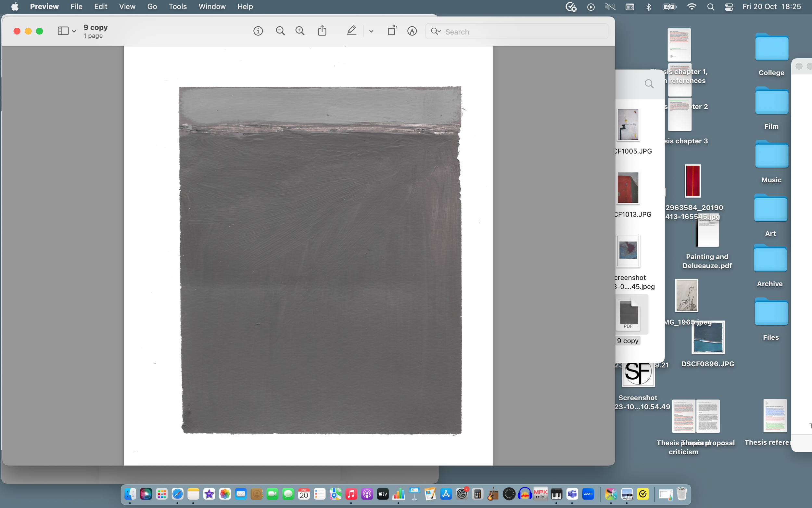Open Microsoft Teams from the Dock

[572, 494]
